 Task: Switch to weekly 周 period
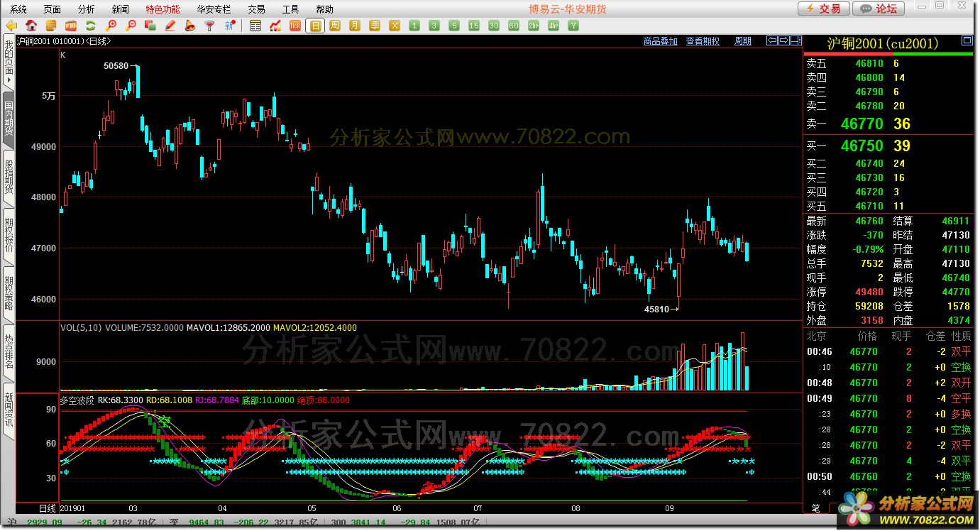[x=335, y=26]
